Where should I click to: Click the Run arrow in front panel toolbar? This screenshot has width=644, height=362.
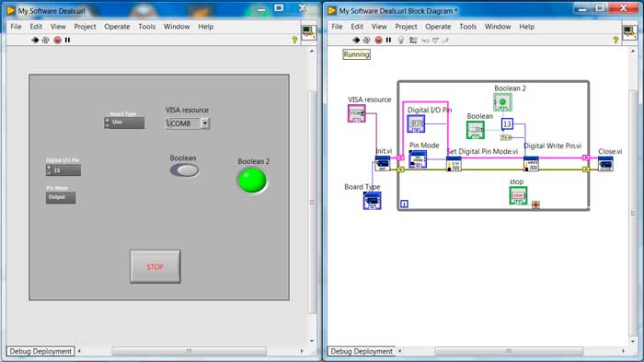point(35,40)
